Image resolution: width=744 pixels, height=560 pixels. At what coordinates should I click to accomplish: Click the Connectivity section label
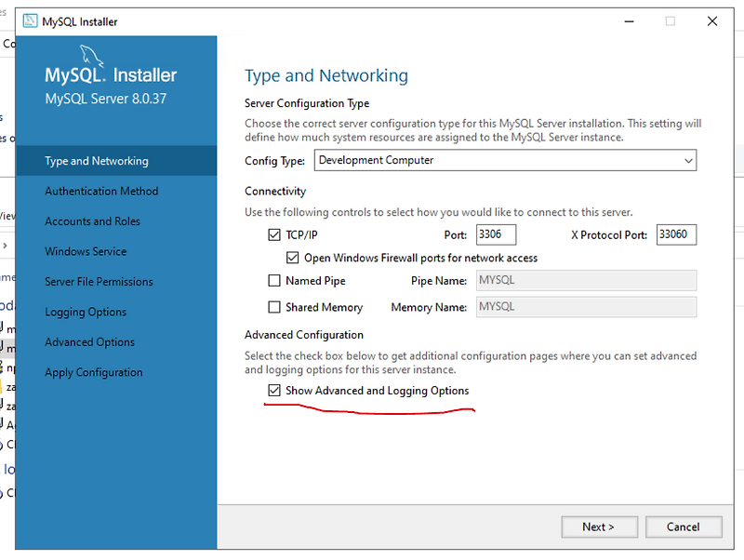(275, 192)
